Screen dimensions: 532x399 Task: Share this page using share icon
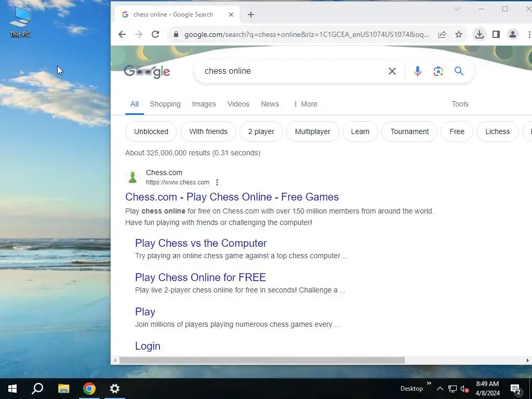(442, 34)
